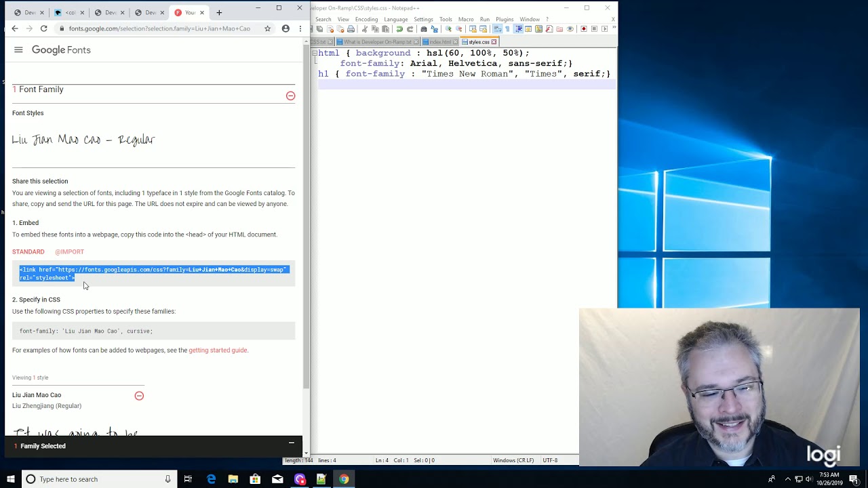Start macro recording in Notepad++
Viewport: 868px width, 488px height.
(583, 29)
